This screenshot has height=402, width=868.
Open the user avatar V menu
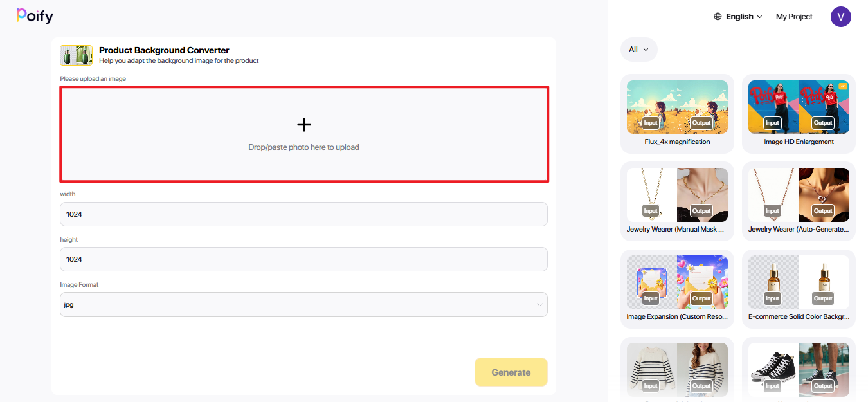pyautogui.click(x=841, y=17)
